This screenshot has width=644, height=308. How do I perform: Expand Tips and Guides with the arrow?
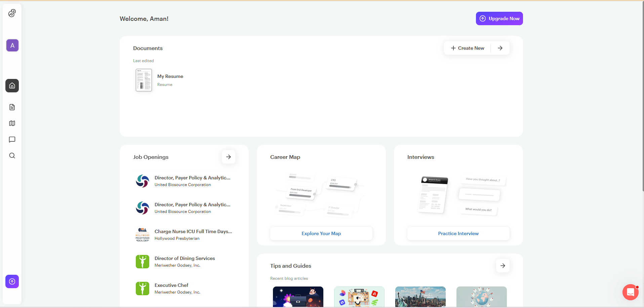(502, 265)
